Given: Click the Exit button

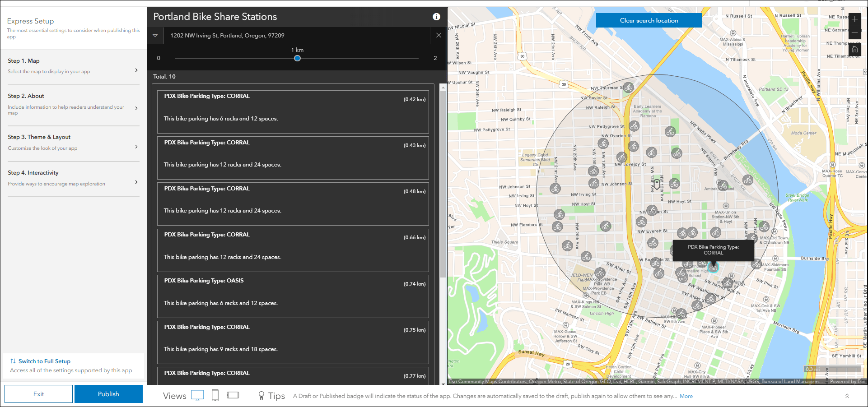Looking at the screenshot, I should [39, 394].
